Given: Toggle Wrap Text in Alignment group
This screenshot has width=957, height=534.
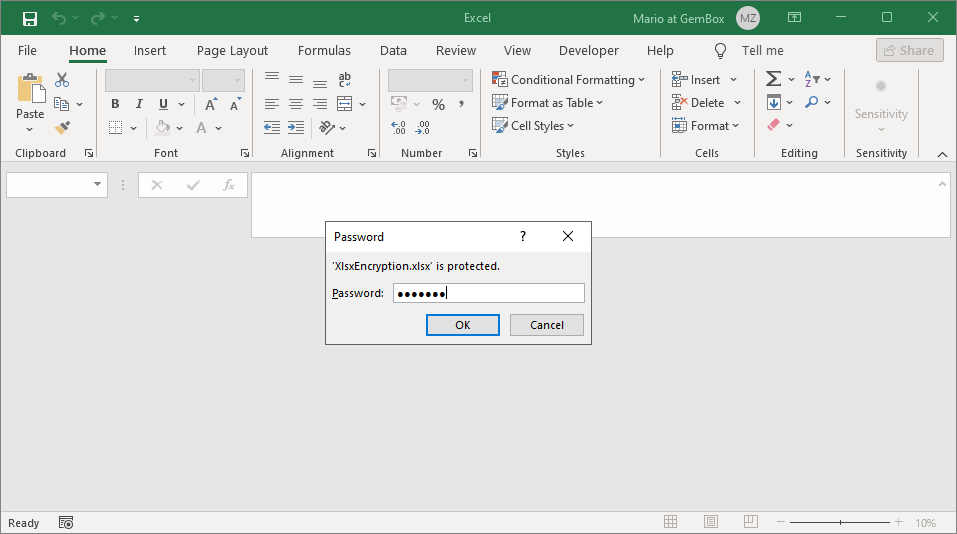Looking at the screenshot, I should coord(345,80).
